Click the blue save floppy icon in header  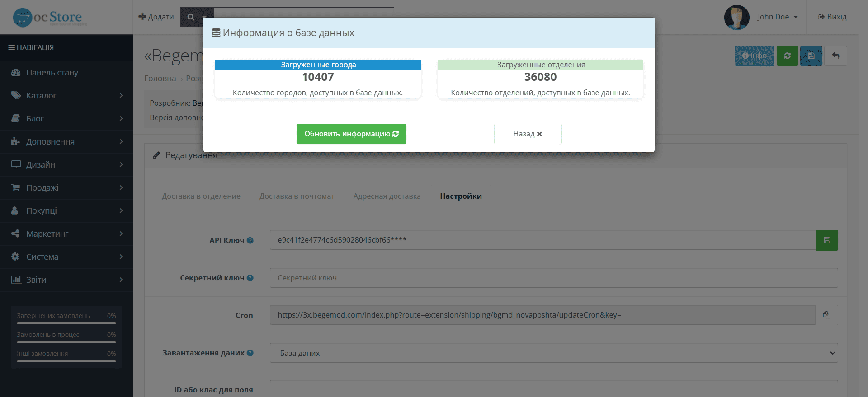click(x=811, y=56)
